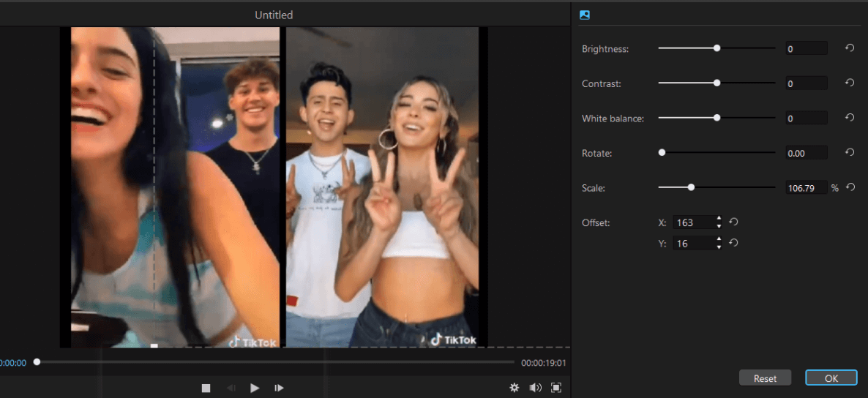The image size is (868, 398).
Task: Click the video preview canvas
Action: [x=274, y=187]
